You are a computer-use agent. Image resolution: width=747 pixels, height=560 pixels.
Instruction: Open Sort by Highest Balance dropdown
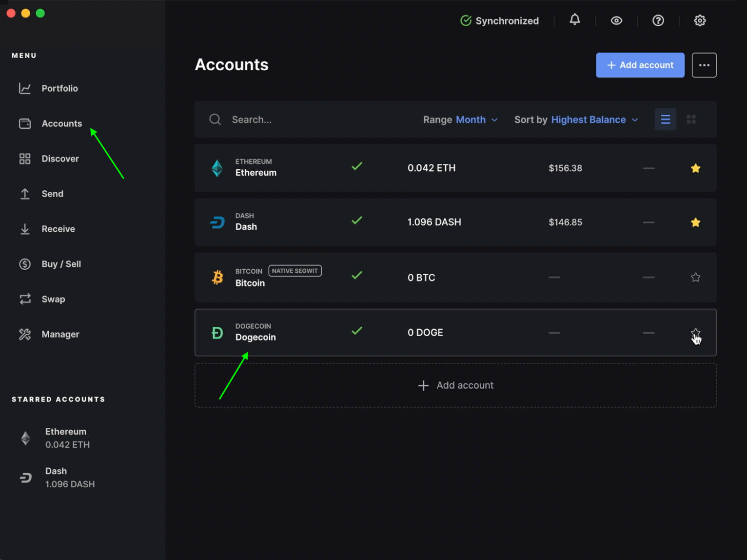point(576,120)
